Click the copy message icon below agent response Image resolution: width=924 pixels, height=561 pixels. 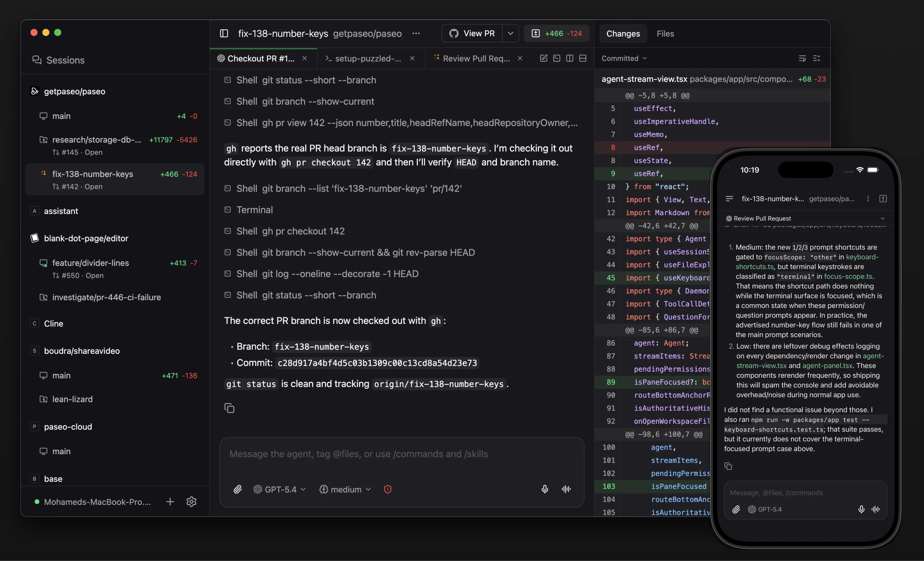click(x=229, y=408)
